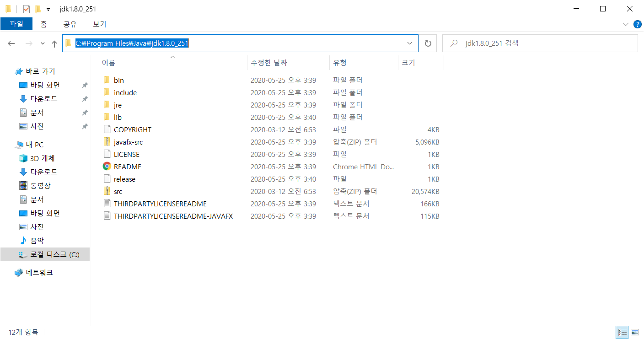Open 바탕 화면 under 내 PC
The height and width of the screenshot is (339, 644).
[x=45, y=213]
